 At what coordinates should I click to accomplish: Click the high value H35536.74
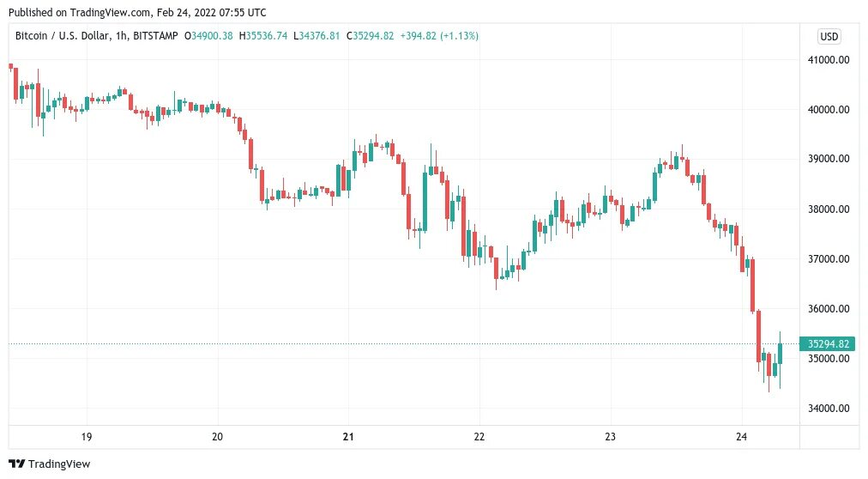[x=263, y=36]
